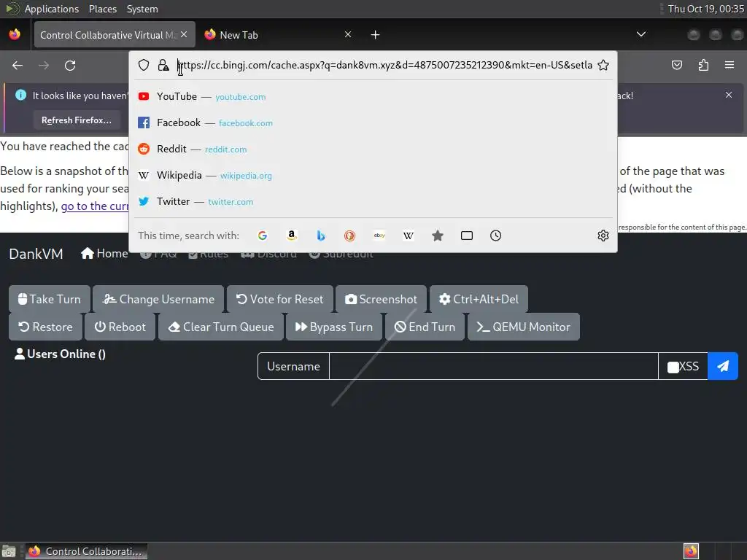Search this time with Bing icon
The height and width of the screenshot is (560, 747).
tap(321, 236)
